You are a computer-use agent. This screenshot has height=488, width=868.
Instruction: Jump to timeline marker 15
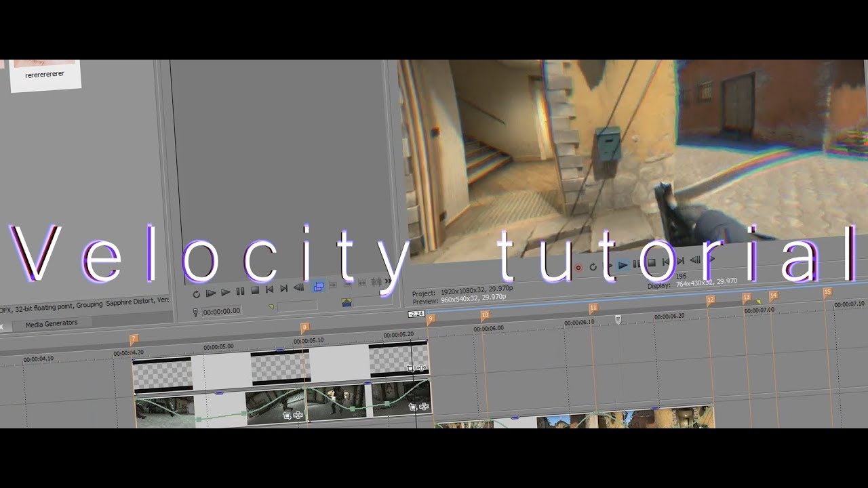tap(827, 292)
